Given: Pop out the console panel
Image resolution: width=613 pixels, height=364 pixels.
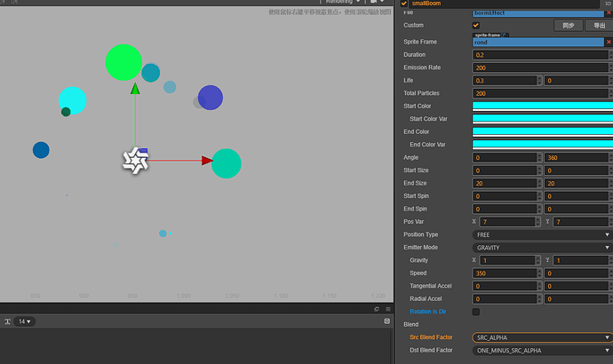Looking at the screenshot, I should (x=377, y=309).
